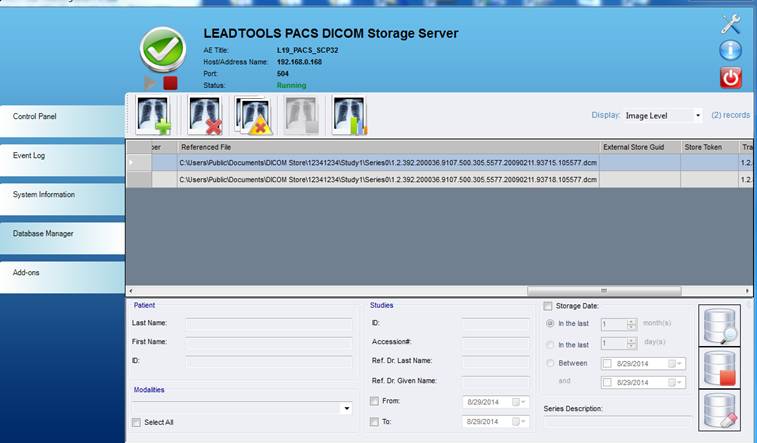Click the database stop search icon
The width and height of the screenshot is (757, 443).
(x=719, y=368)
